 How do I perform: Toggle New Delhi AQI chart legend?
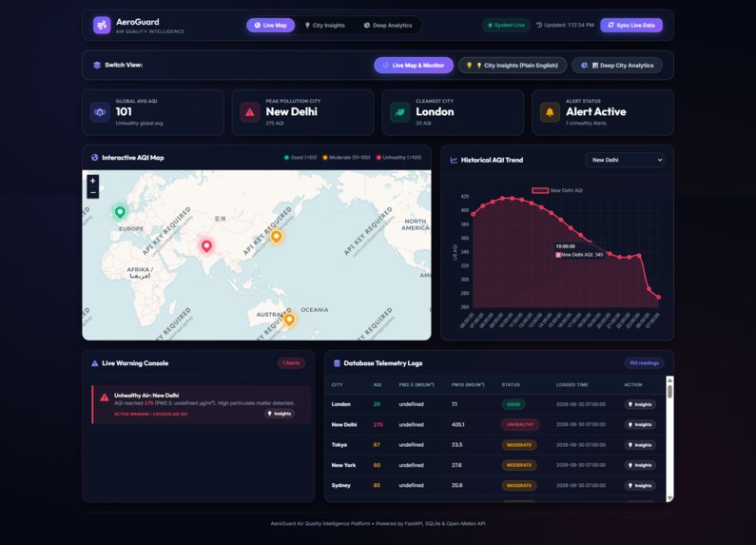557,190
